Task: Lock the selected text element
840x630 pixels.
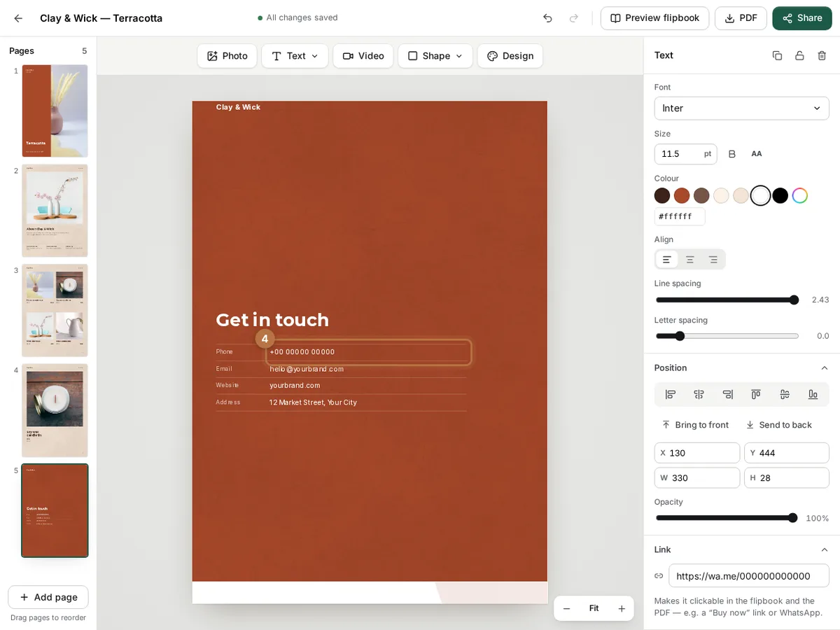Action: tap(799, 55)
